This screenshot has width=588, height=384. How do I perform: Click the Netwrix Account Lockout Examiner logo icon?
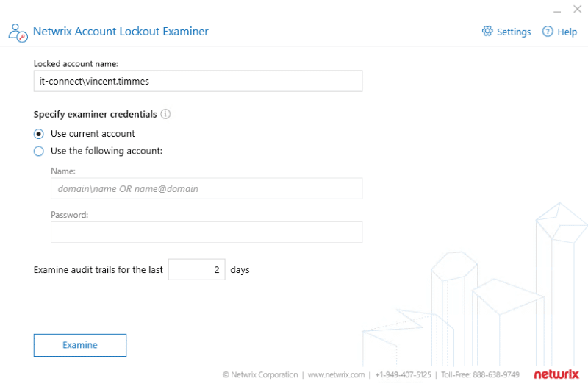pos(18,32)
